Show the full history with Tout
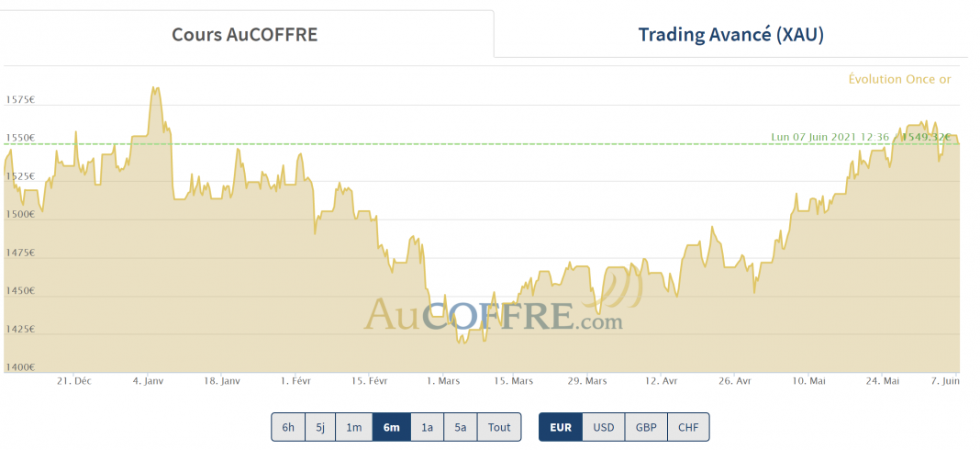 point(499,427)
